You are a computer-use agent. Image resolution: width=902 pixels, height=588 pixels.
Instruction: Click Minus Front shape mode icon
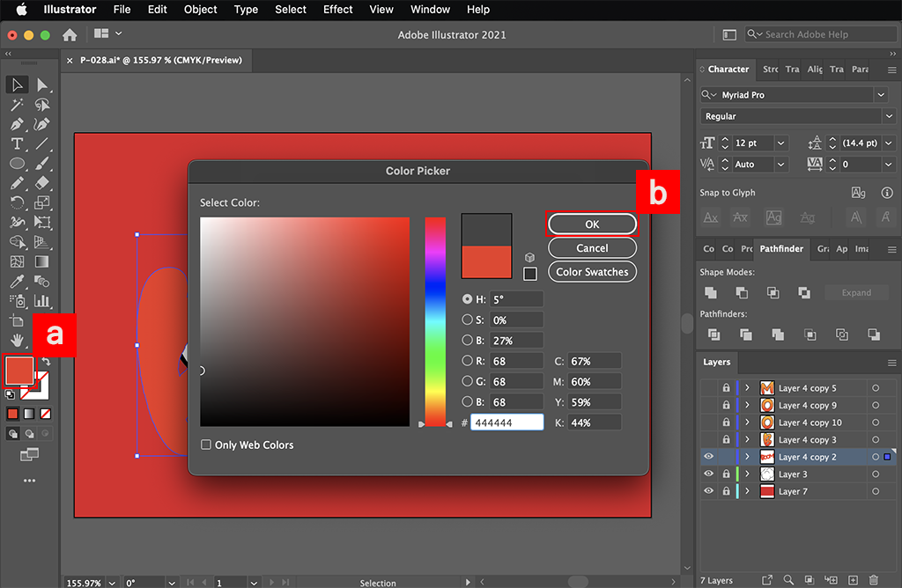coord(742,292)
